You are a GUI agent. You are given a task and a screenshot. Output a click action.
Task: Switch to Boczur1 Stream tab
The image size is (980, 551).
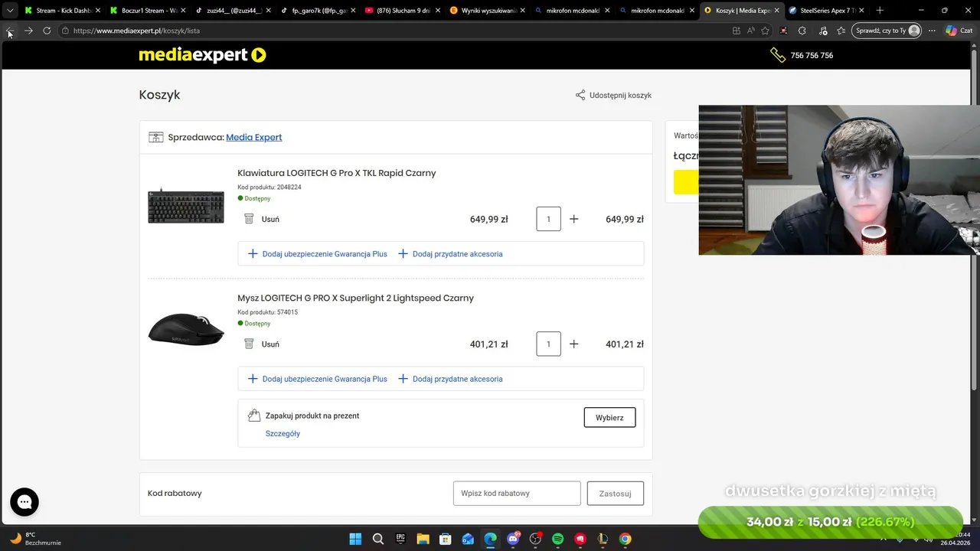pyautogui.click(x=146, y=11)
